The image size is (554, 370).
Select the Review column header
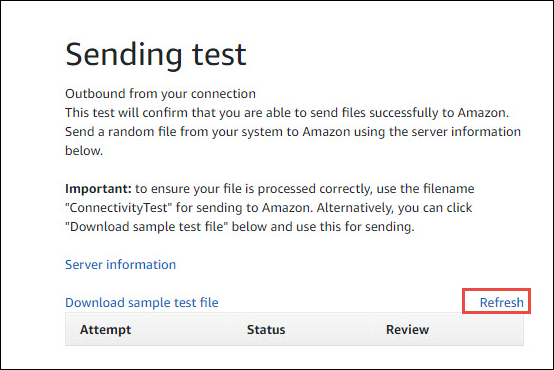tap(407, 330)
